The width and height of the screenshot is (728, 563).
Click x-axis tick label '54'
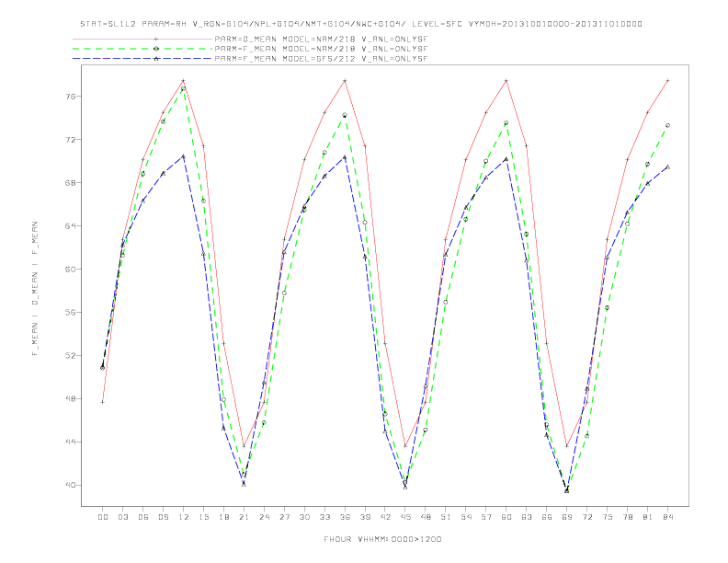pos(466,517)
